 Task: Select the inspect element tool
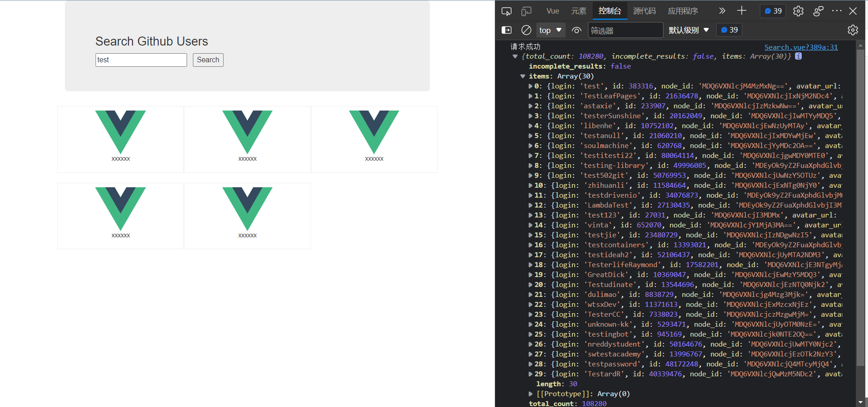tap(507, 11)
